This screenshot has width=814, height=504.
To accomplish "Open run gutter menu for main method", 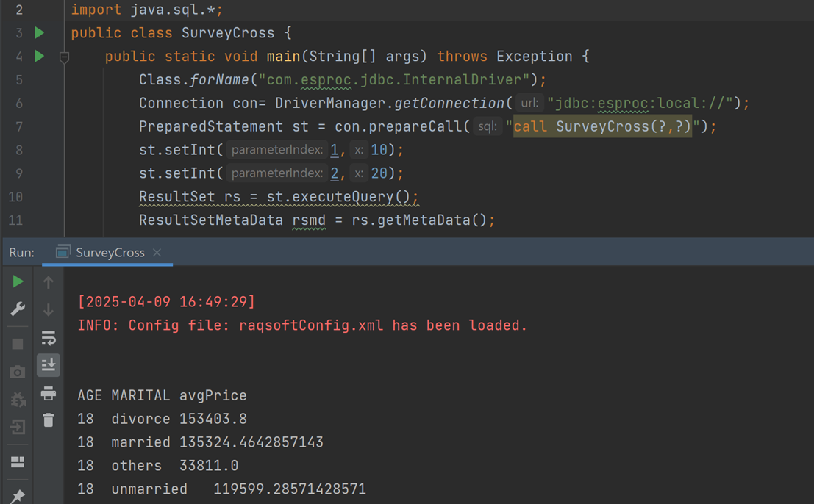I will [40, 57].
